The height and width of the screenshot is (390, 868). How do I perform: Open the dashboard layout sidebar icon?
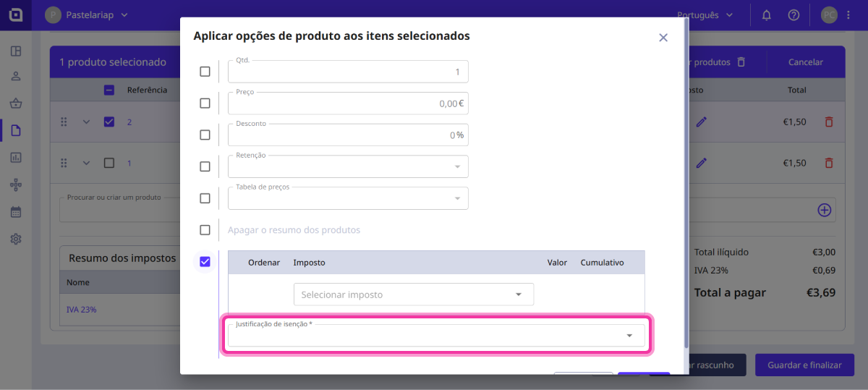(x=16, y=51)
